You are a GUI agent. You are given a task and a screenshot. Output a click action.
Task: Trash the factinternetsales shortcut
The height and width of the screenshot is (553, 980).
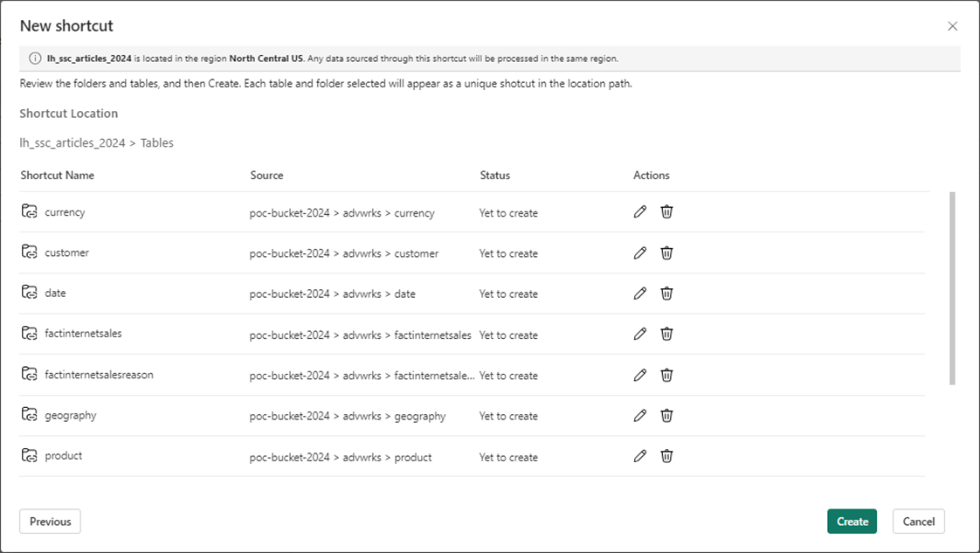pos(666,334)
